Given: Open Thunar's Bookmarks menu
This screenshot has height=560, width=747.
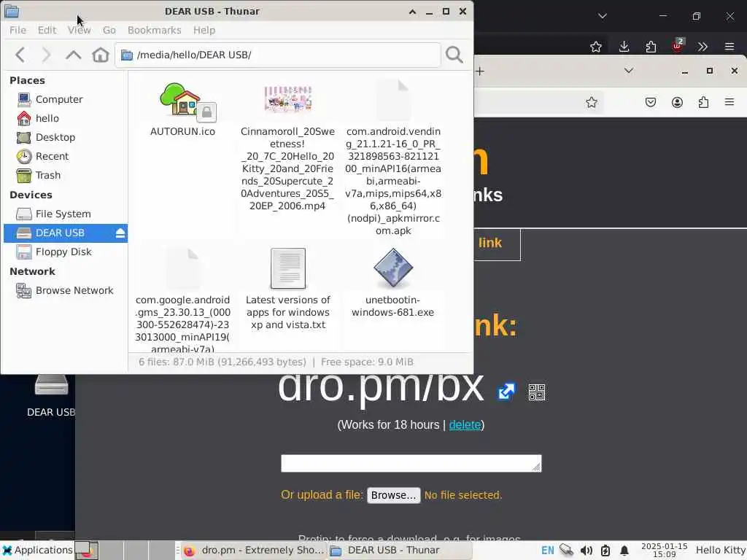Looking at the screenshot, I should [155, 30].
